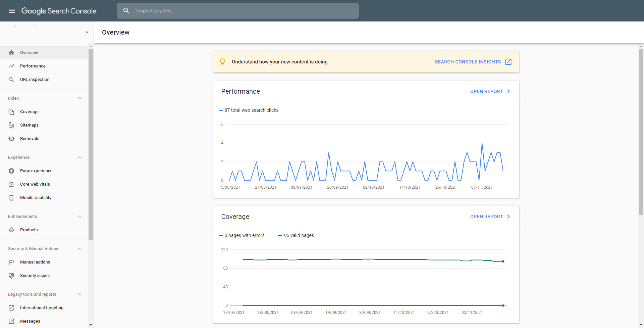The height and width of the screenshot is (328, 644).
Task: Click Coverage OPEN REPORT link
Action: 486,217
